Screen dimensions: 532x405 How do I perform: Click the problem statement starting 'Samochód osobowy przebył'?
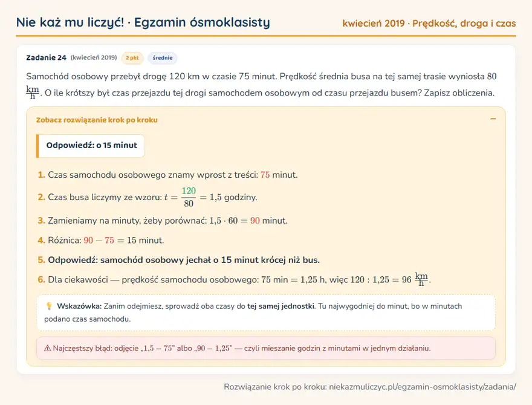261,85
